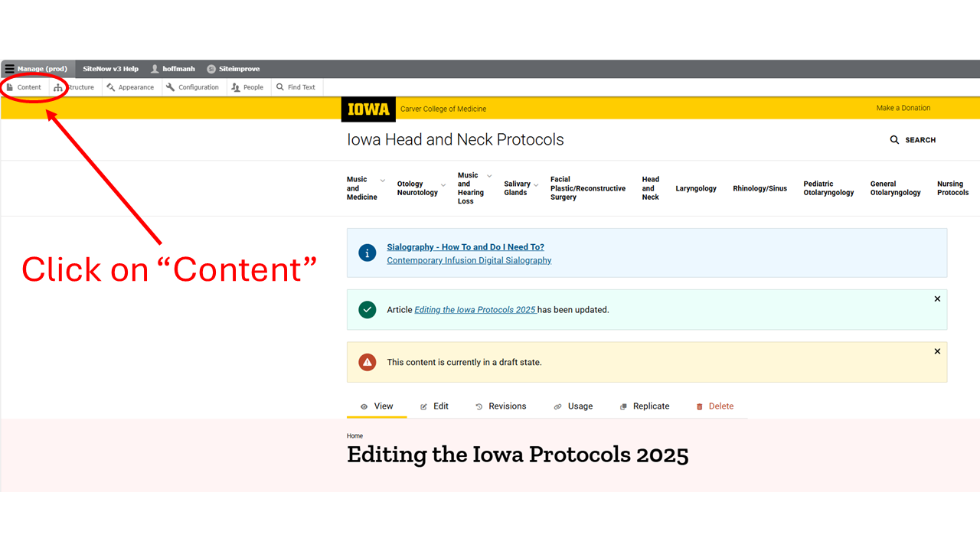Dismiss the draft state warning notice
The image size is (980, 551).
click(x=937, y=351)
